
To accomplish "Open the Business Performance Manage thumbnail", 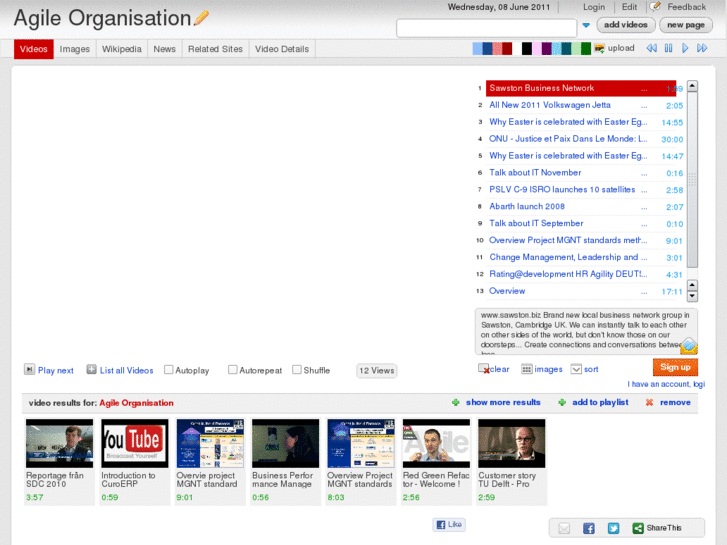I will [286, 443].
